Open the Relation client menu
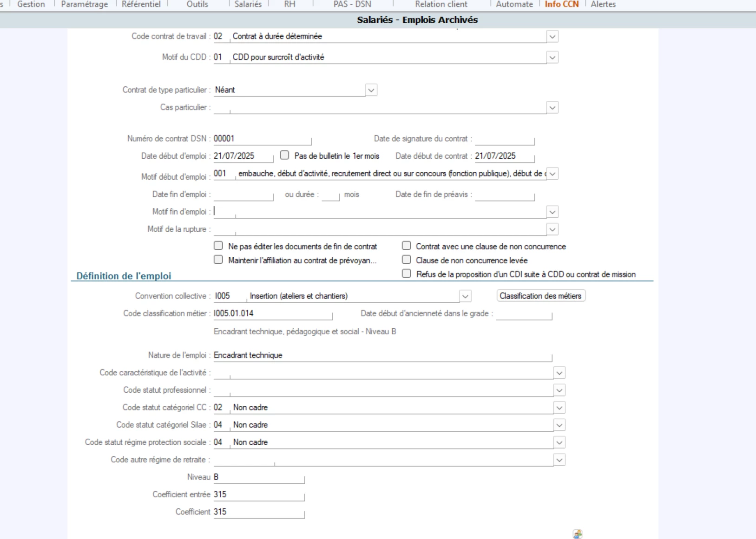This screenshot has height=539, width=756. click(x=441, y=4)
